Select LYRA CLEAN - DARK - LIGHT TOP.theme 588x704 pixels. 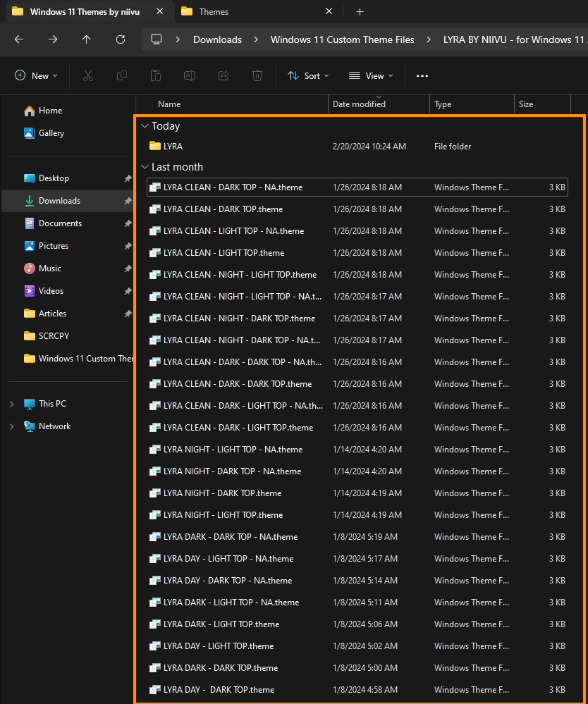point(357,428)
